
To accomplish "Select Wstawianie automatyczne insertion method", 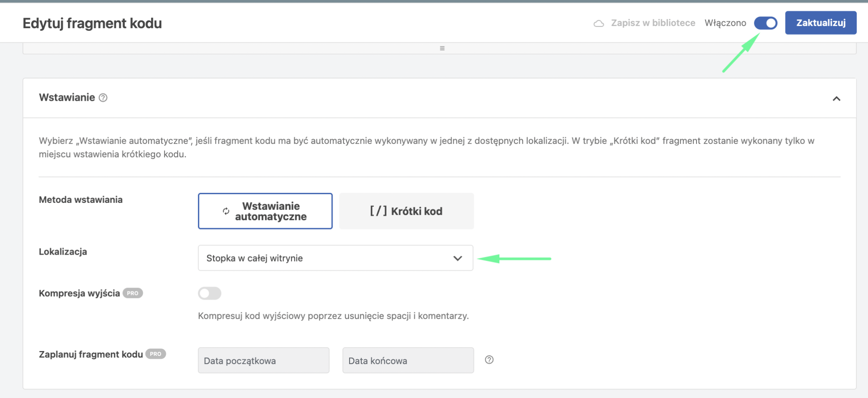I will (x=265, y=211).
